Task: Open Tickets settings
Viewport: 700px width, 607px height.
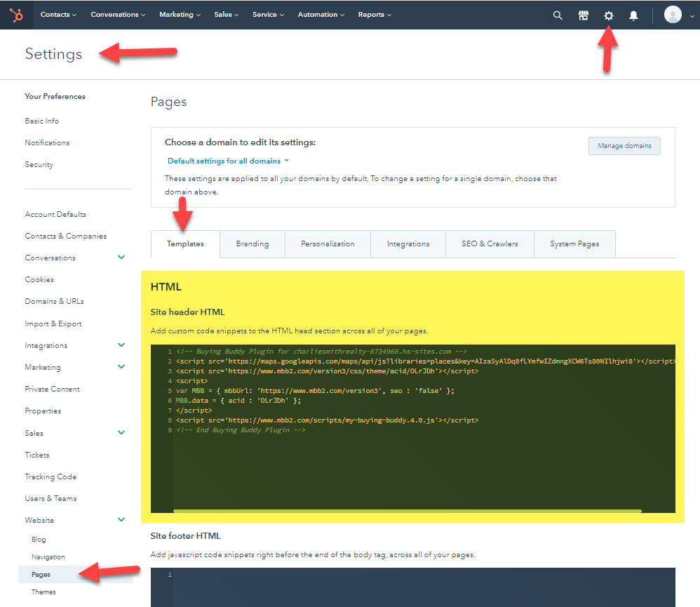Action: point(37,455)
